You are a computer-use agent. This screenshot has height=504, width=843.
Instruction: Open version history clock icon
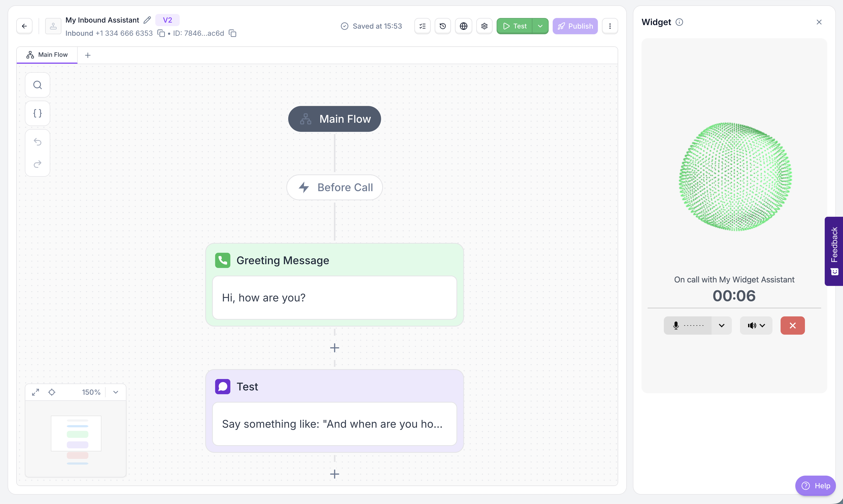coord(443,26)
